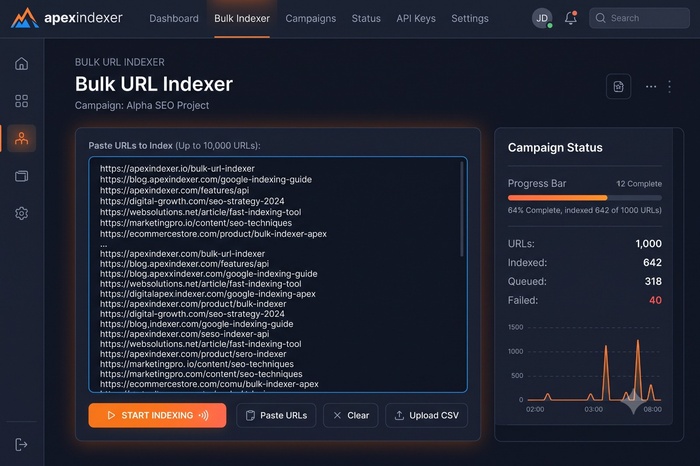Open the gear settings sidebar icon
The height and width of the screenshot is (466, 700).
pos(21,213)
